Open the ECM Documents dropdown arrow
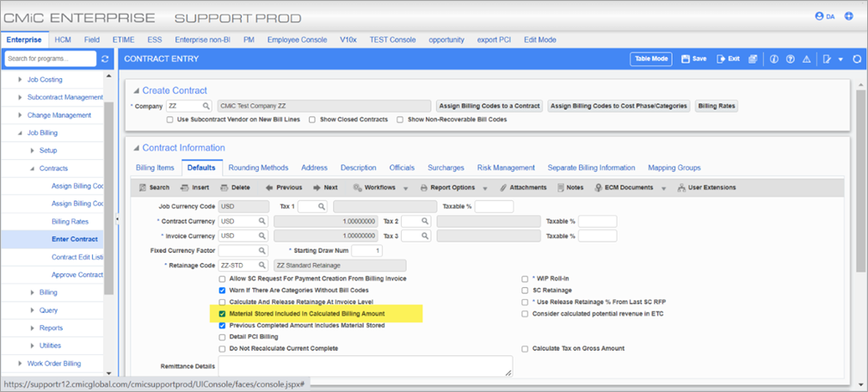The image size is (868, 392). coord(664,188)
